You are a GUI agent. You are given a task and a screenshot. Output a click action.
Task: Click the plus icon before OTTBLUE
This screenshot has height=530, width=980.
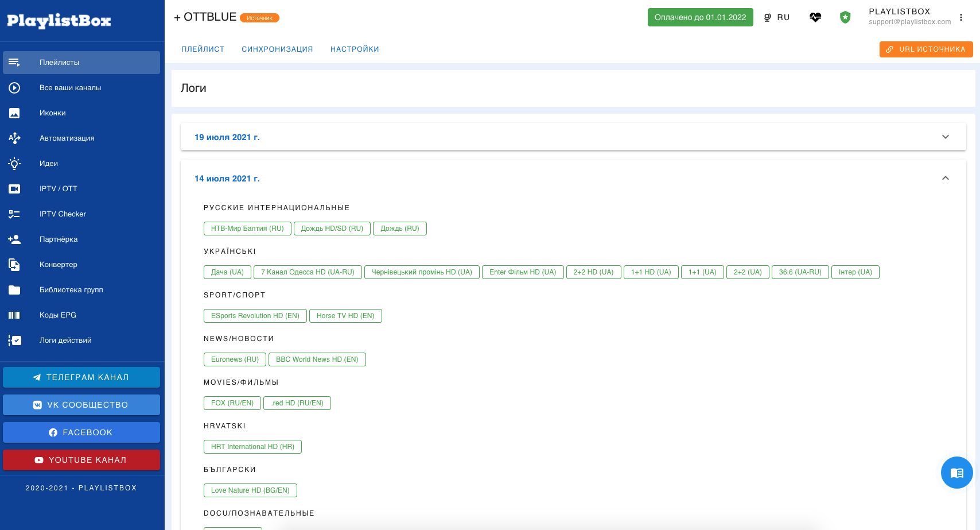[177, 18]
